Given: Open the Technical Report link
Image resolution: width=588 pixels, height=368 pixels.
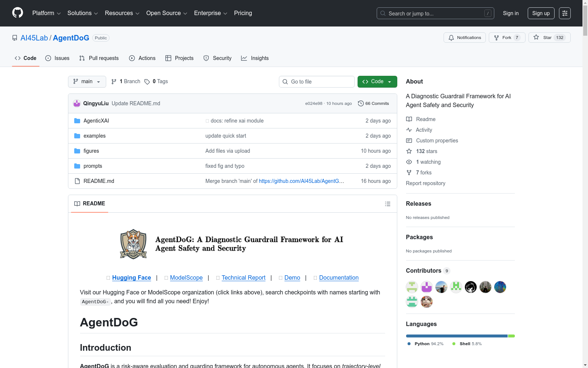Looking at the screenshot, I should [x=244, y=278].
